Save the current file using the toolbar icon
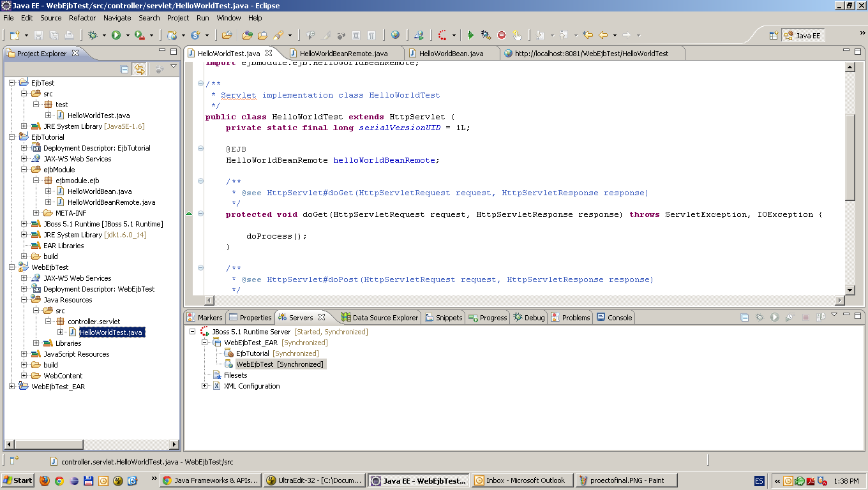 [37, 35]
